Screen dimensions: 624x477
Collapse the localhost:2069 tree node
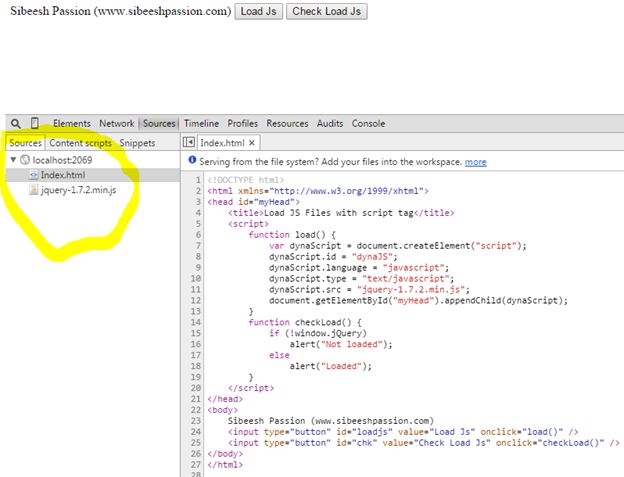(13, 160)
